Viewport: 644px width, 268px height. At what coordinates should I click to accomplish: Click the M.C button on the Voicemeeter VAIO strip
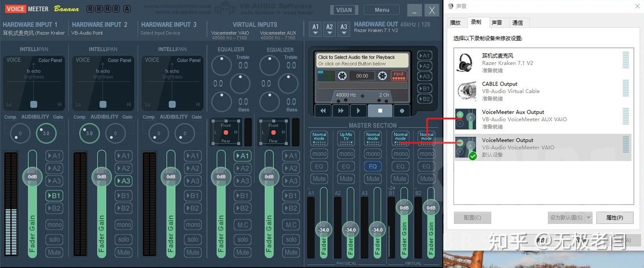coord(242,225)
